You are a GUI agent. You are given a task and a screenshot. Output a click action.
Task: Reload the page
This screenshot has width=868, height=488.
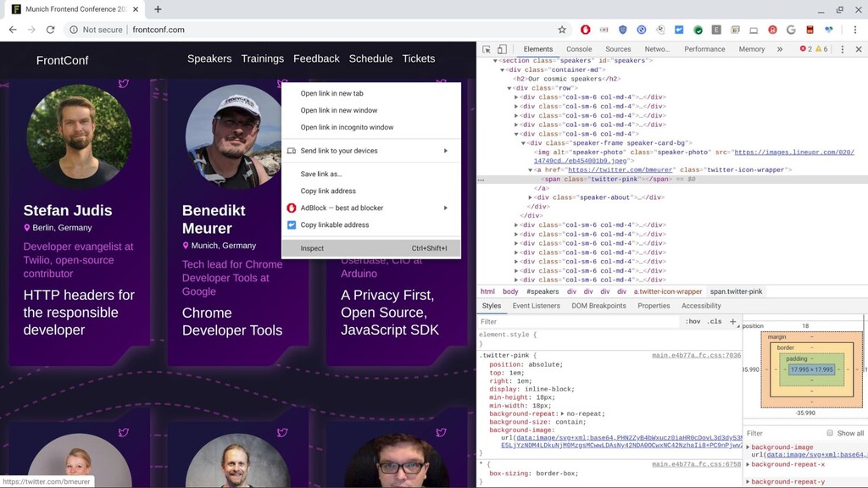coord(50,30)
